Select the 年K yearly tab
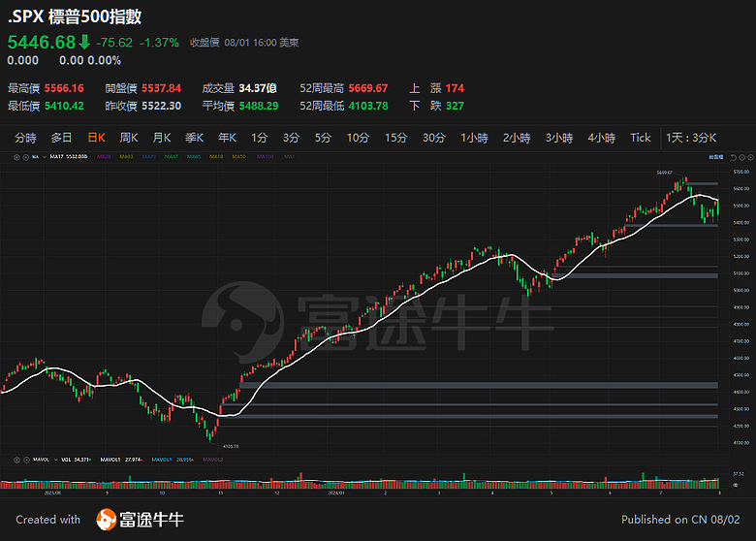Screen dimensions: 756x541 pos(227,138)
